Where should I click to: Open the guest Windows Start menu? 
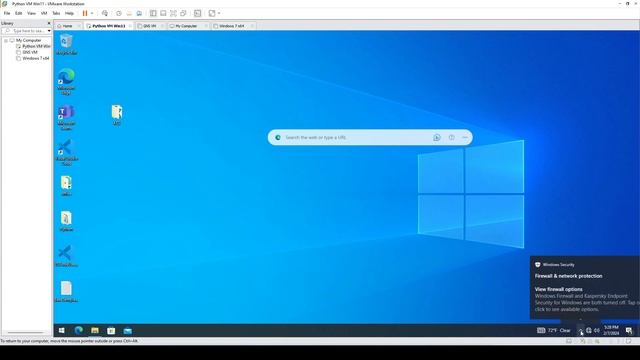click(62, 331)
